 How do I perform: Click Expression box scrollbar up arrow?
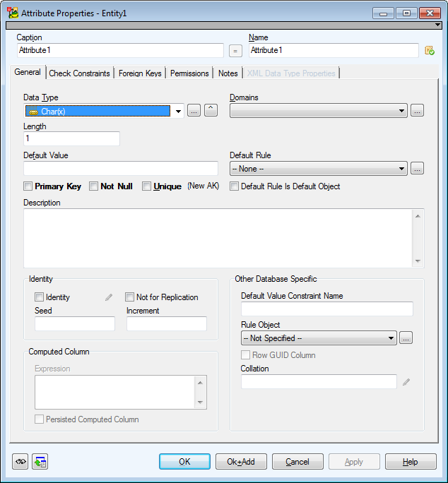(201, 383)
